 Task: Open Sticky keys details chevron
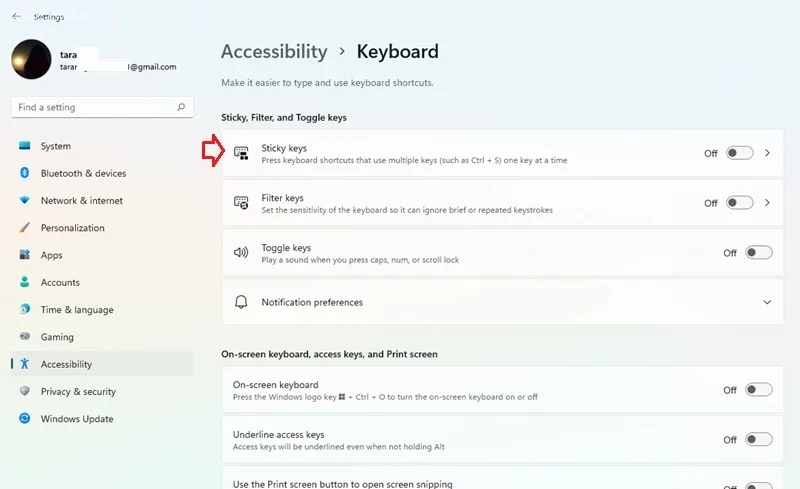click(x=767, y=153)
